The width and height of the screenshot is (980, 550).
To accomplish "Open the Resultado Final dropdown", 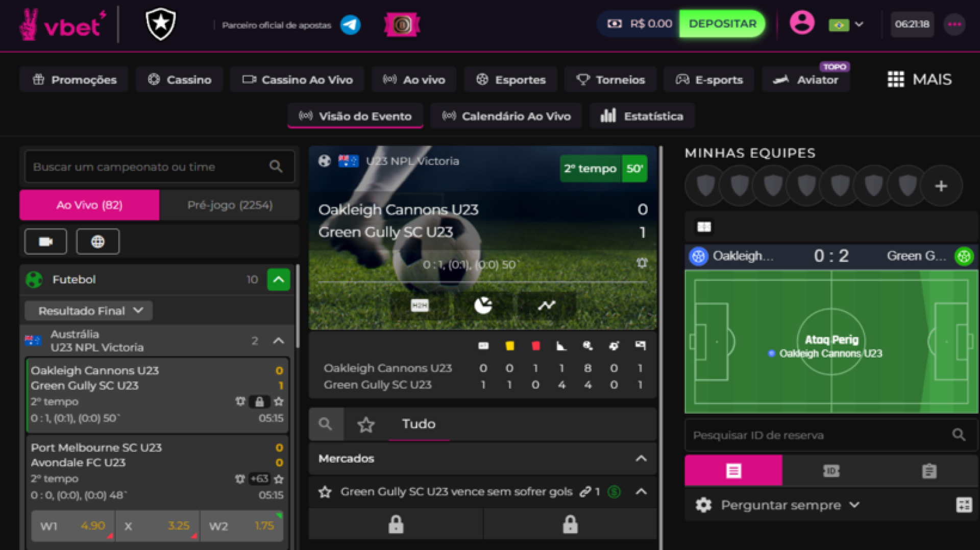I will pyautogui.click(x=89, y=310).
